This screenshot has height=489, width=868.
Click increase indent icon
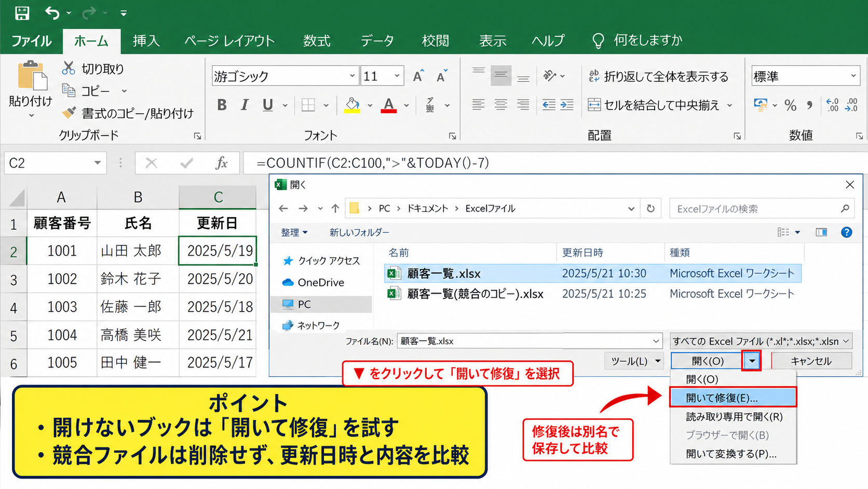point(567,105)
